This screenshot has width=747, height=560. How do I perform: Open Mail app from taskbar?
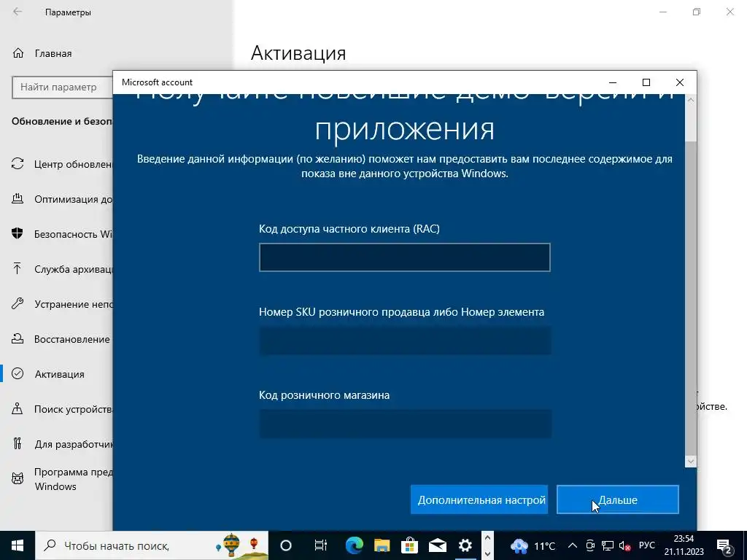[438, 545]
